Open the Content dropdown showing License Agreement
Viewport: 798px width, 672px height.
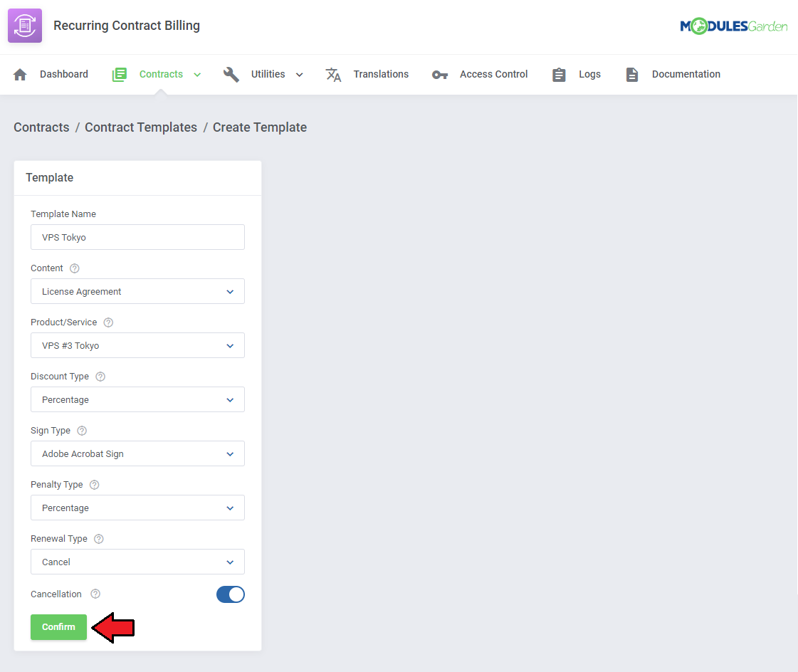[137, 291]
